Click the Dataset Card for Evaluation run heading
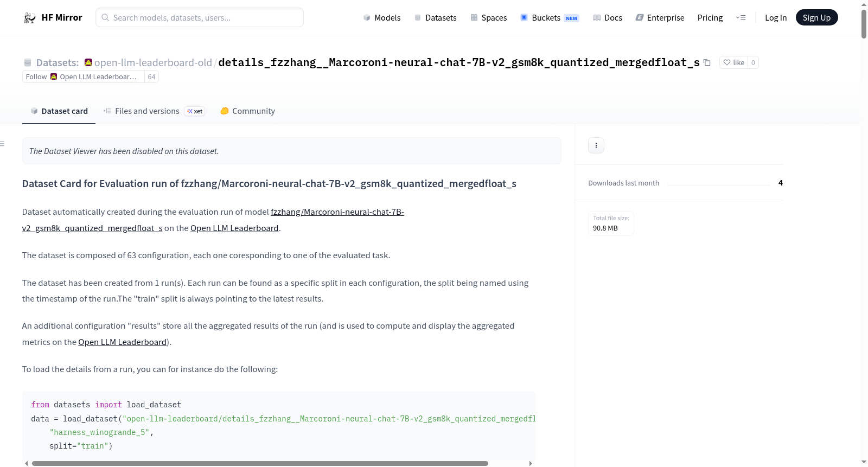 (269, 184)
